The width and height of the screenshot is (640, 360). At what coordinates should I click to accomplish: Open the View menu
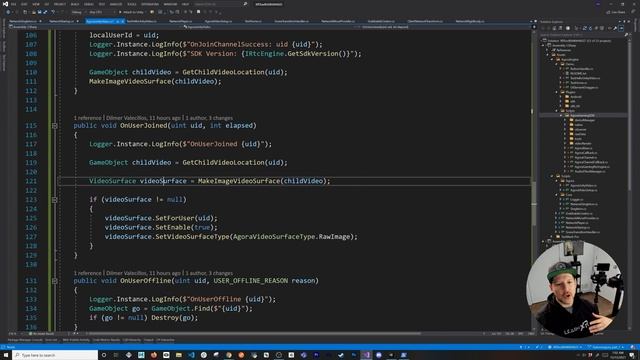[x=36, y=4]
